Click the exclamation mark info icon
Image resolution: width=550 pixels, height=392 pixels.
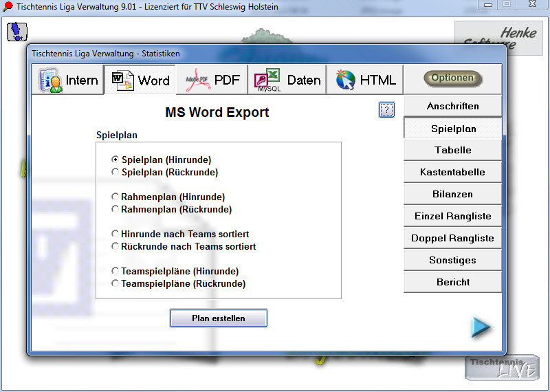pyautogui.click(x=17, y=32)
